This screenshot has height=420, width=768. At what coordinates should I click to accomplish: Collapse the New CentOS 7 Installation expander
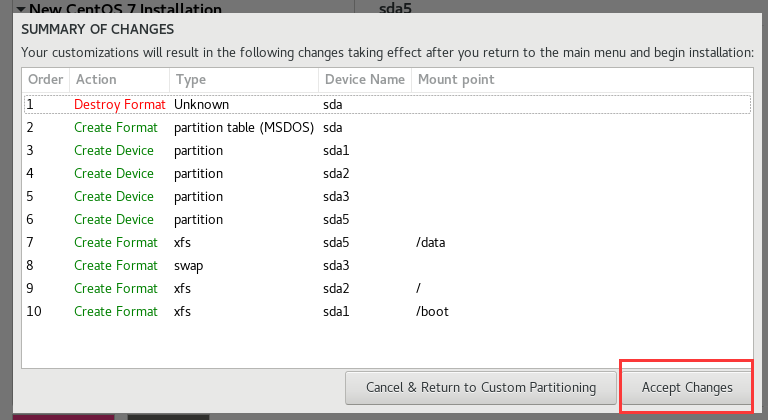(x=21, y=7)
